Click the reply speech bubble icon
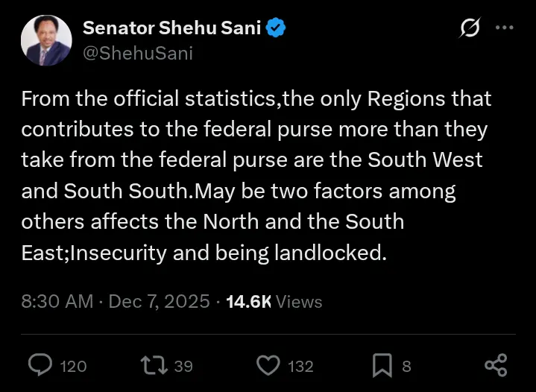This screenshot has height=392, width=536. point(39,365)
